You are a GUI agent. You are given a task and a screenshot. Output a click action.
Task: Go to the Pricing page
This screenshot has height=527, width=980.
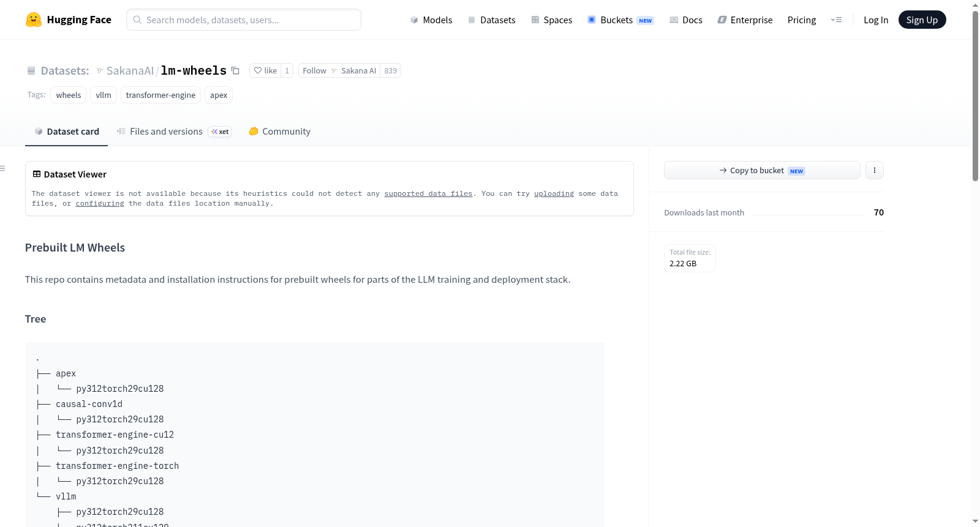[802, 20]
